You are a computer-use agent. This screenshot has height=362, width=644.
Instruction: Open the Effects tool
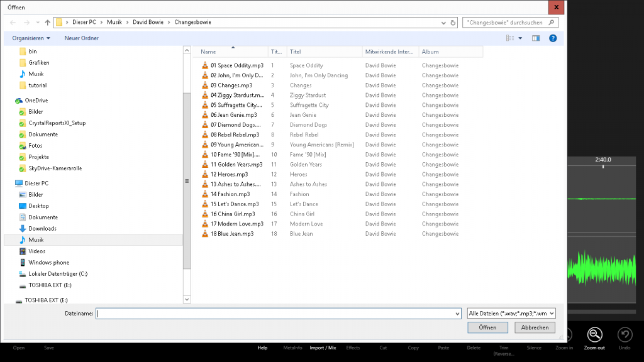(x=353, y=348)
